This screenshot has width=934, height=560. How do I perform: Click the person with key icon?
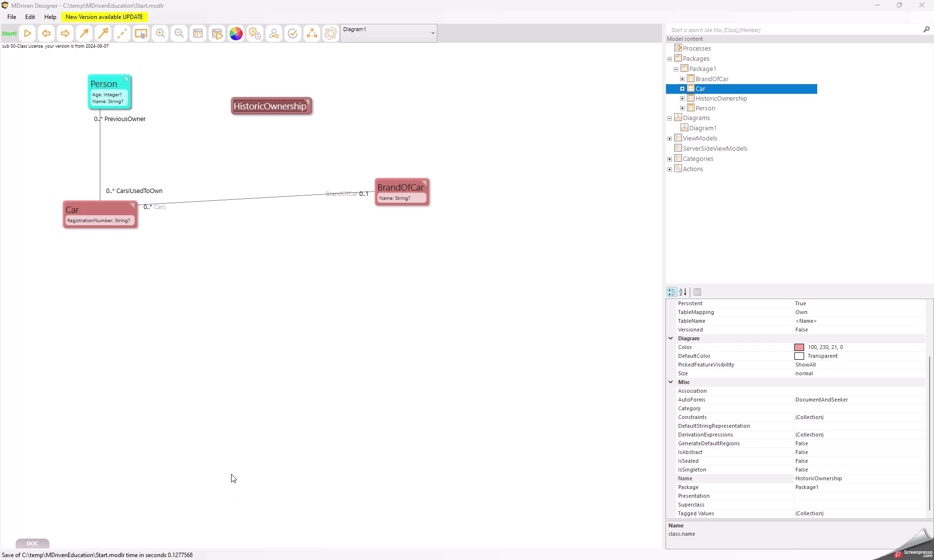point(274,34)
